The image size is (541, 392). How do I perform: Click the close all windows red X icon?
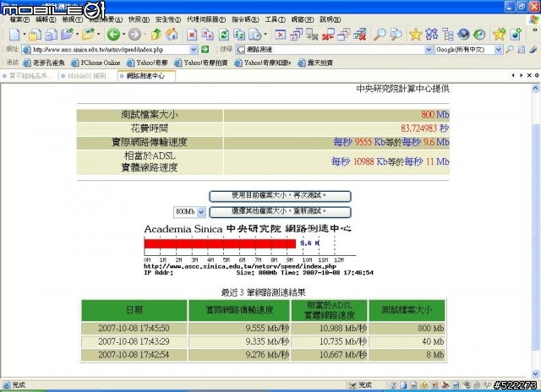coord(328,35)
